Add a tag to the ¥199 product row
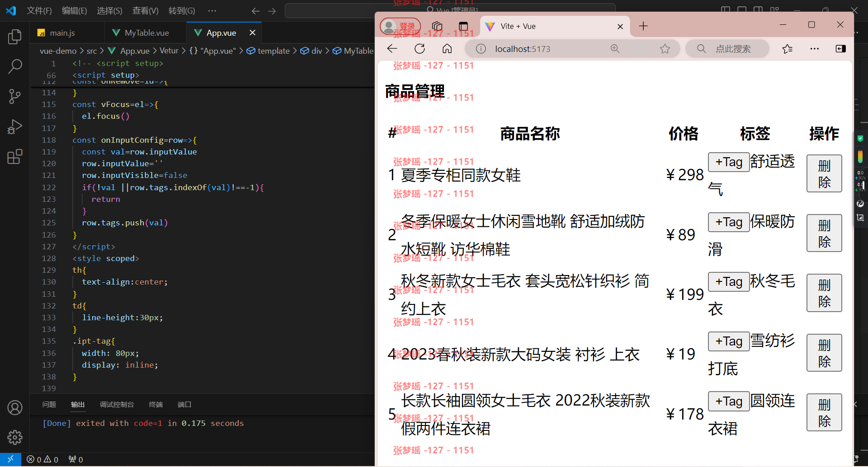The image size is (868, 467). click(729, 281)
